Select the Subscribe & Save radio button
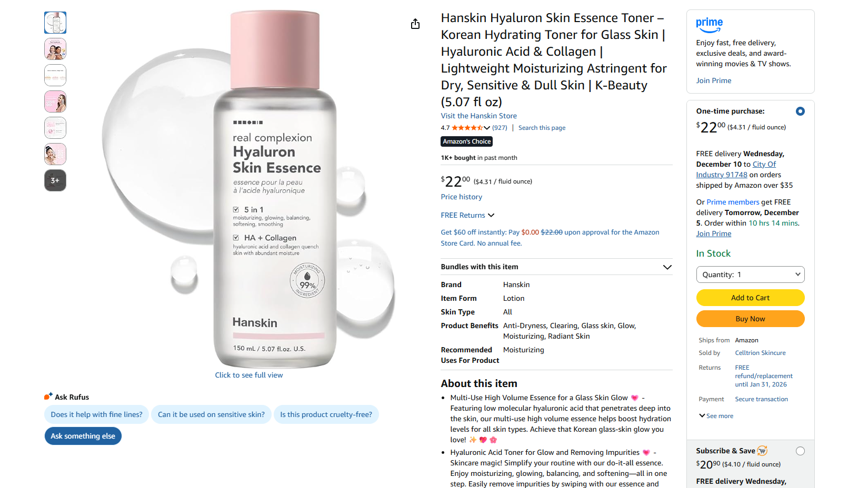 point(800,451)
